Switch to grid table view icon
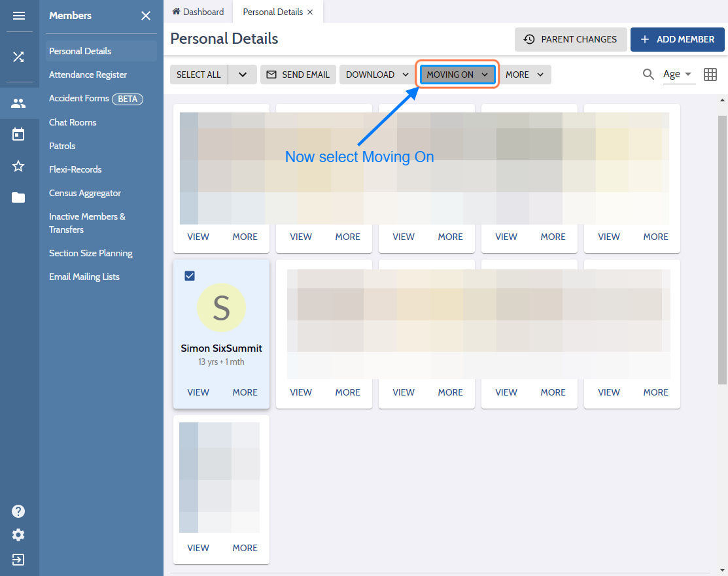The height and width of the screenshot is (576, 728). (x=710, y=75)
